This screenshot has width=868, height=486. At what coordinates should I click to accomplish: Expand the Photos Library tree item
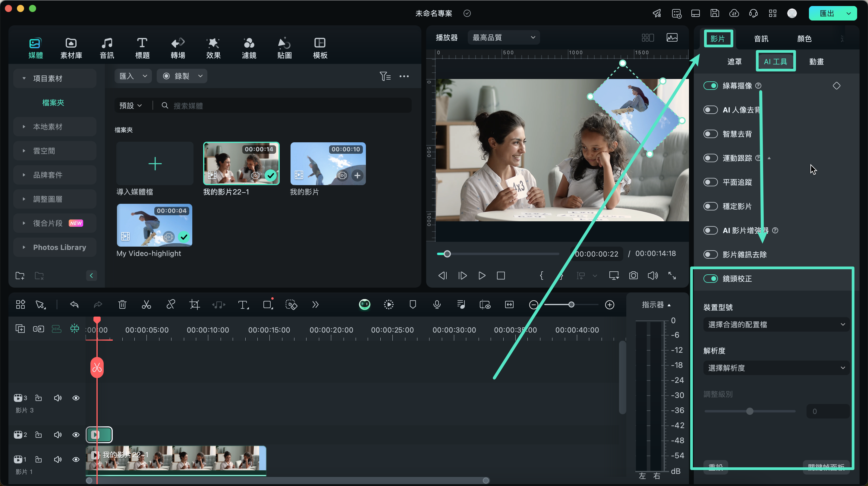(x=24, y=248)
